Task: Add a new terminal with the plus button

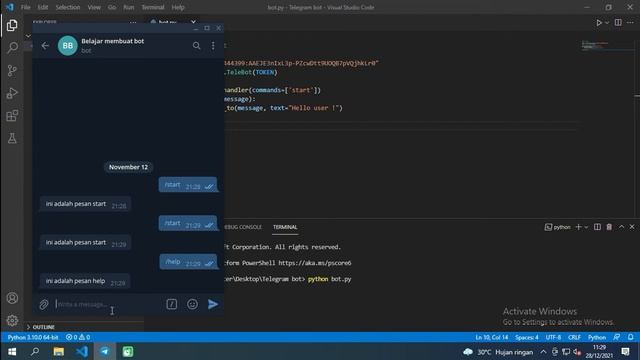Action: 578,227
